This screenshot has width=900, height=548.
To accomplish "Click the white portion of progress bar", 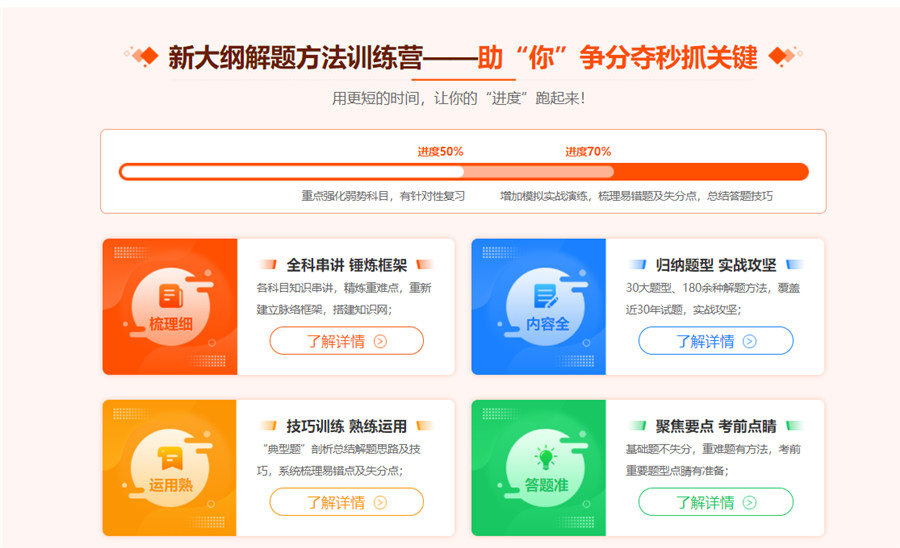I will tap(293, 172).
